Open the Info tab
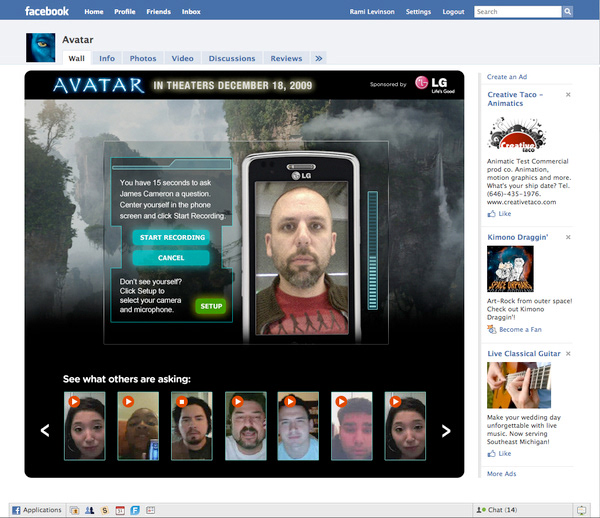600x518 pixels. coord(107,58)
